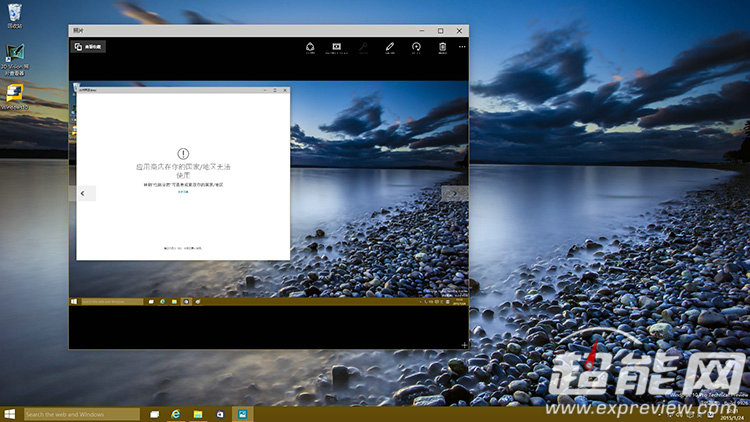Click the zoom plus icon at bottom-right
Image resolution: width=750 pixels, height=422 pixels.
464,344
